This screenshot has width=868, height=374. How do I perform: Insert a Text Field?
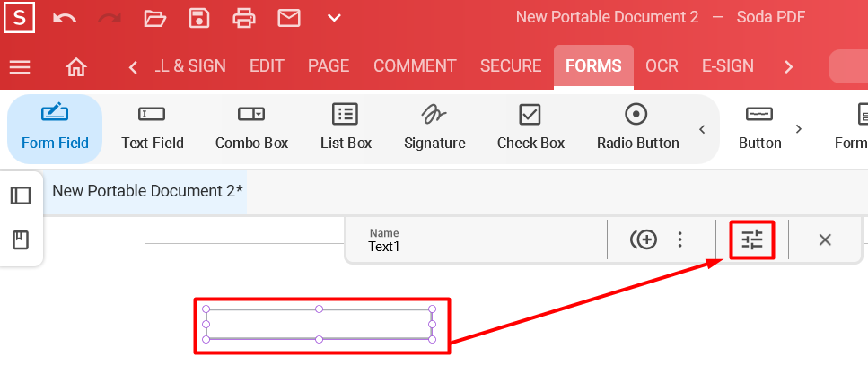(153, 129)
